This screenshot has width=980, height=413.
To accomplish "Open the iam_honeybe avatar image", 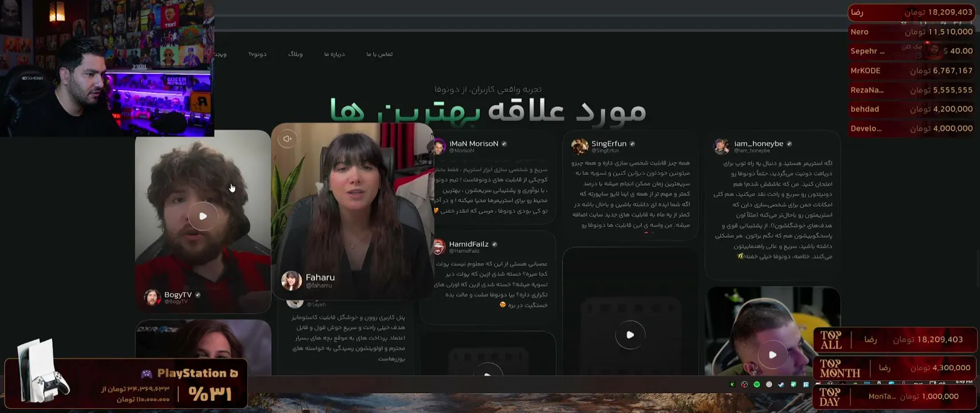I will click(x=722, y=146).
